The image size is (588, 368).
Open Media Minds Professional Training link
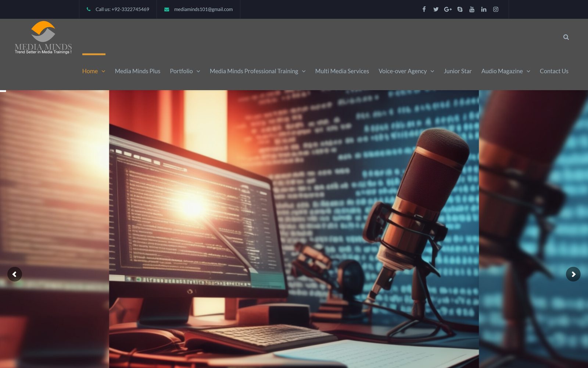(x=254, y=71)
